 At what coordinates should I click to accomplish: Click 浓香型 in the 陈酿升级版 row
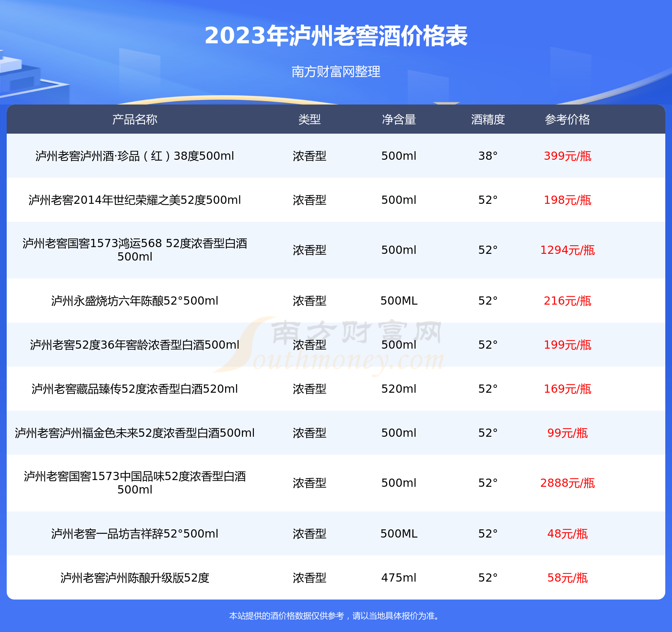[x=309, y=577]
